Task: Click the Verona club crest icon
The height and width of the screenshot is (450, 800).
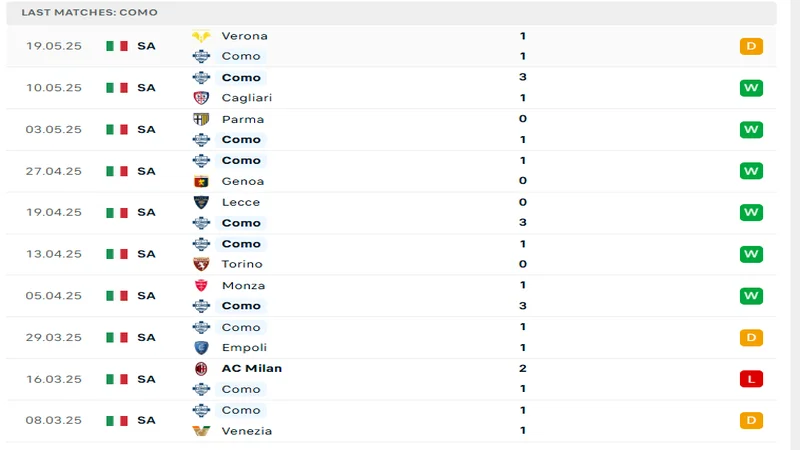Action: [201, 36]
